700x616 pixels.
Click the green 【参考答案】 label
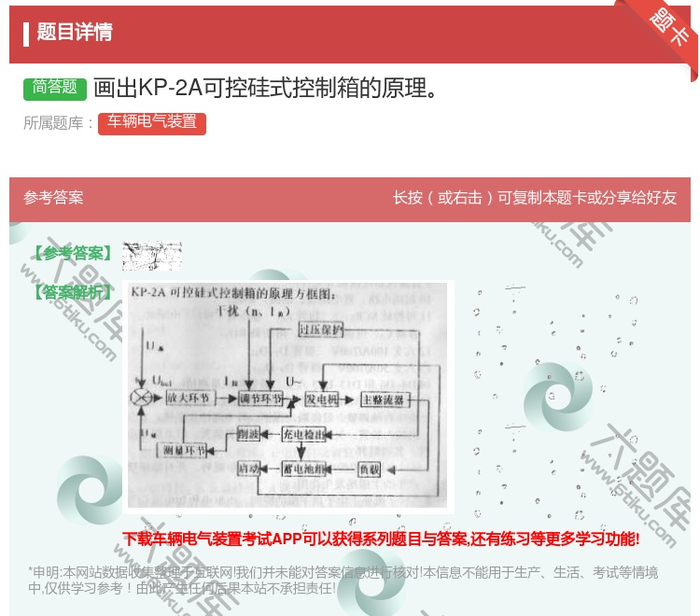click(72, 254)
